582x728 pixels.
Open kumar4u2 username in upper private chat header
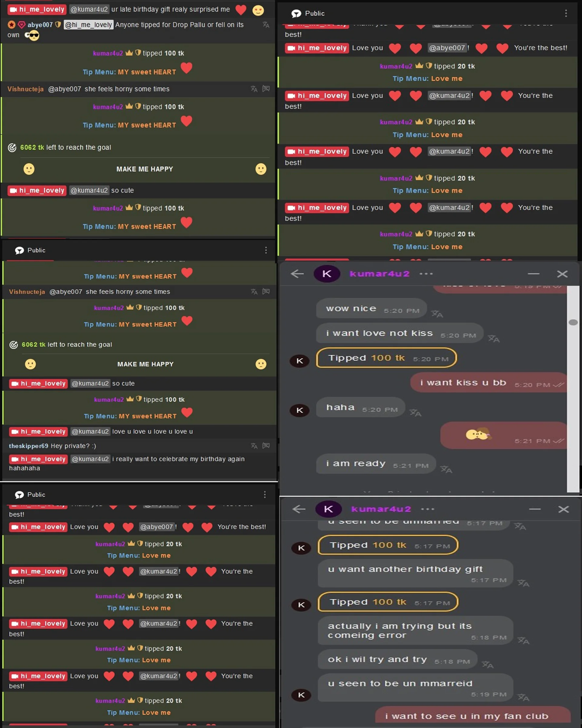click(x=380, y=274)
